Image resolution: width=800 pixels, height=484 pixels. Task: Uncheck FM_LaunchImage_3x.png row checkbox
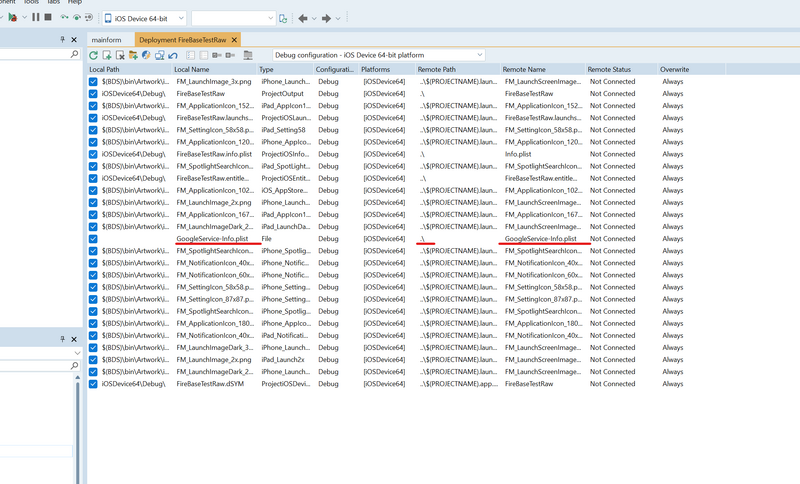(x=93, y=82)
